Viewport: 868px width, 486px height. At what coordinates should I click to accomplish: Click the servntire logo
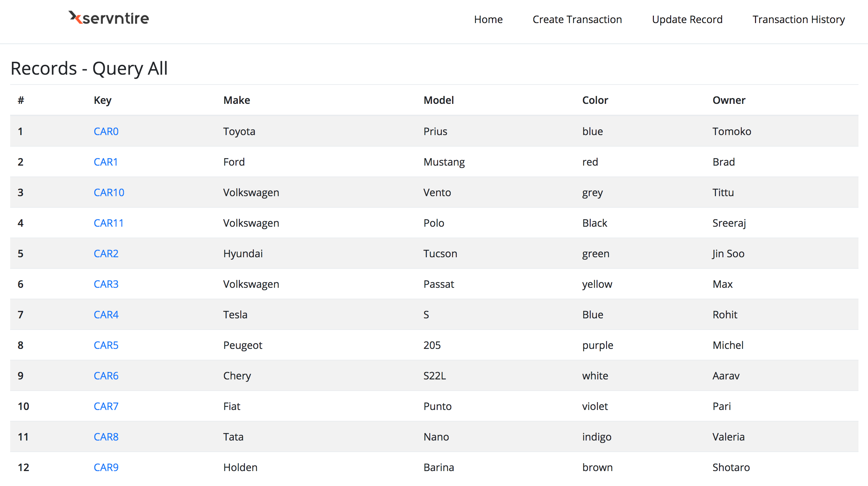point(109,18)
